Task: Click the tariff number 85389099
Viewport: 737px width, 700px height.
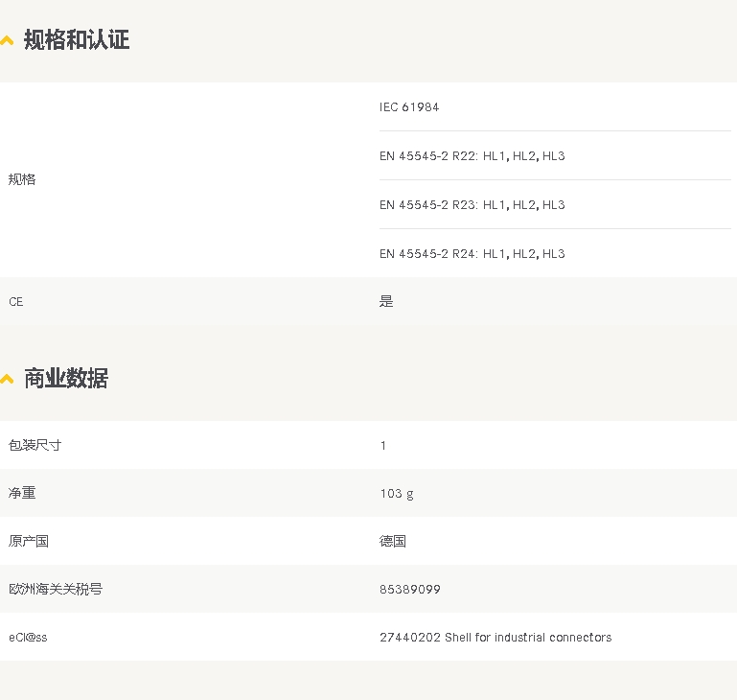Action: (x=410, y=590)
